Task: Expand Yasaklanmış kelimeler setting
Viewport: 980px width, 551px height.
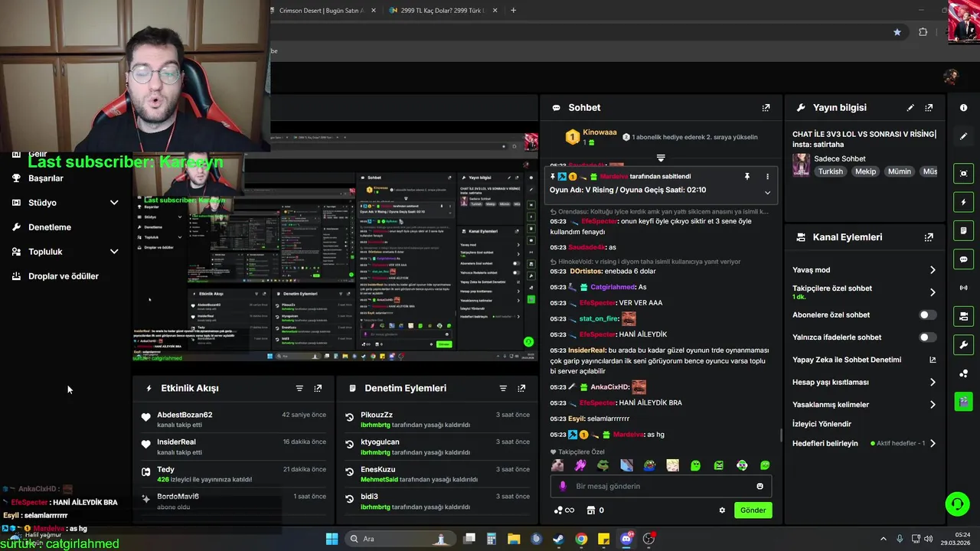Action: (x=932, y=405)
